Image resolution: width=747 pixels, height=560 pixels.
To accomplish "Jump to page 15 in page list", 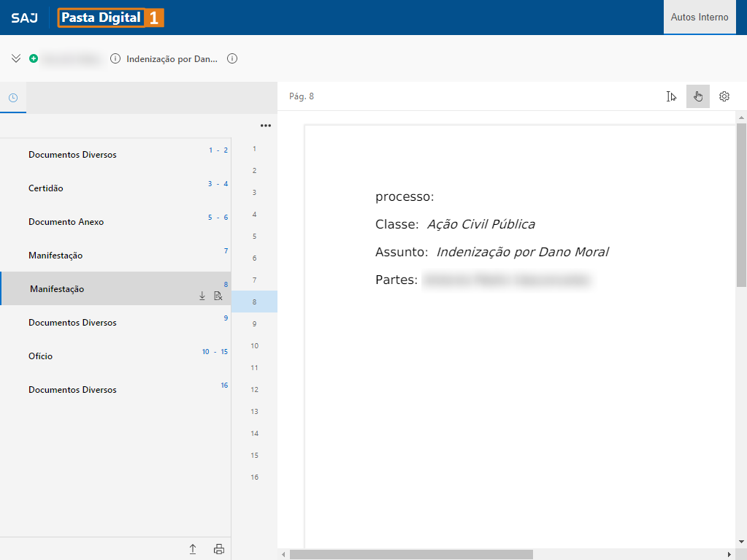I will pyautogui.click(x=254, y=456).
